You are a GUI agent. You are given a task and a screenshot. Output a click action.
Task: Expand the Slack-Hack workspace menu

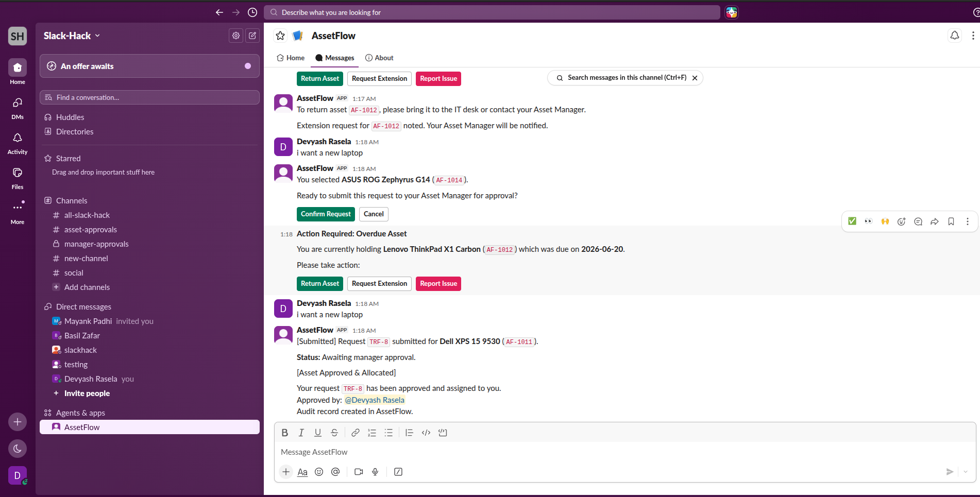pos(72,36)
